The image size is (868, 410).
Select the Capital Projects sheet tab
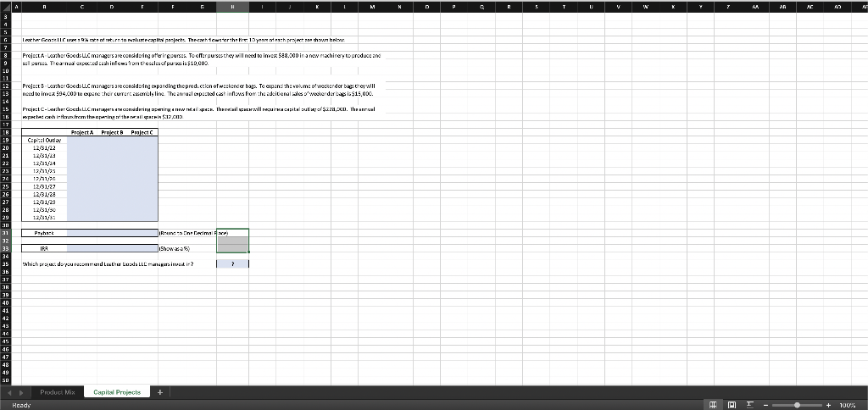tap(117, 391)
